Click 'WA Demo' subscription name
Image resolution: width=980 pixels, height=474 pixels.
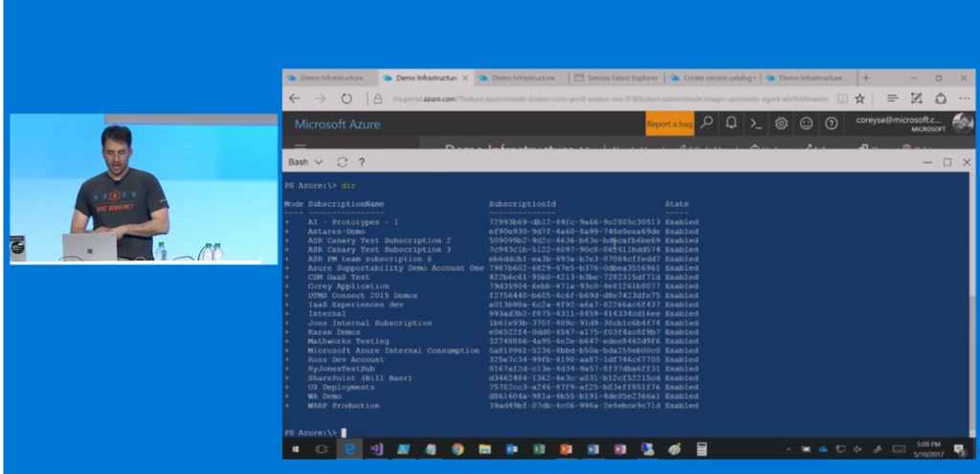tap(324, 396)
